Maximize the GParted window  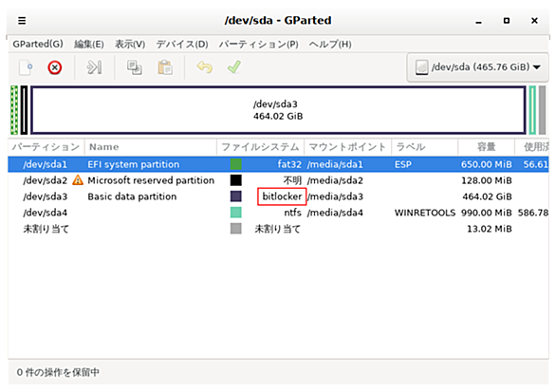[507, 21]
